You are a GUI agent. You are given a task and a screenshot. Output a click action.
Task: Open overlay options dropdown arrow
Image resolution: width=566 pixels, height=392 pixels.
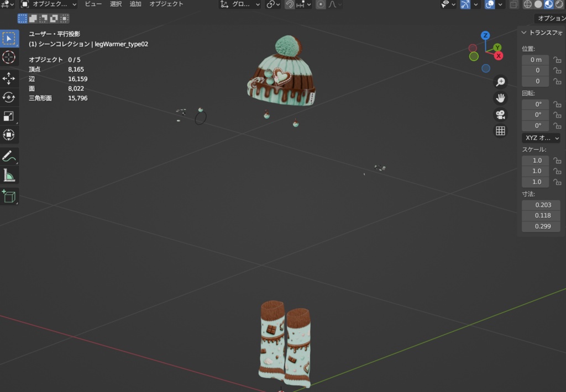500,4
